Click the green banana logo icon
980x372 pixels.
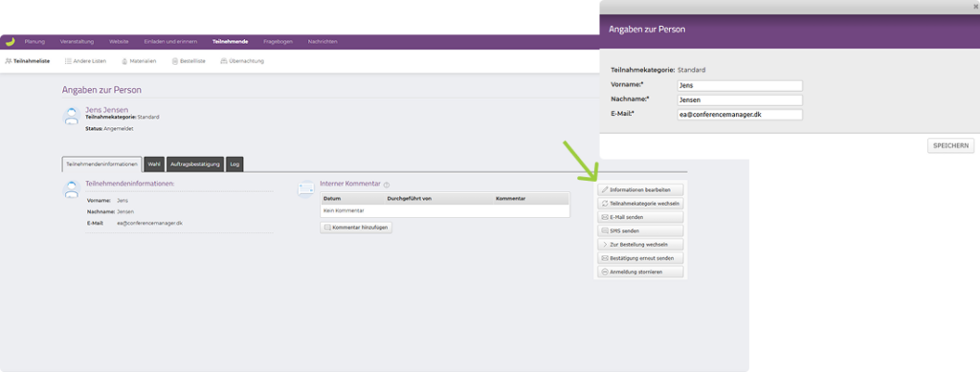coord(10,42)
